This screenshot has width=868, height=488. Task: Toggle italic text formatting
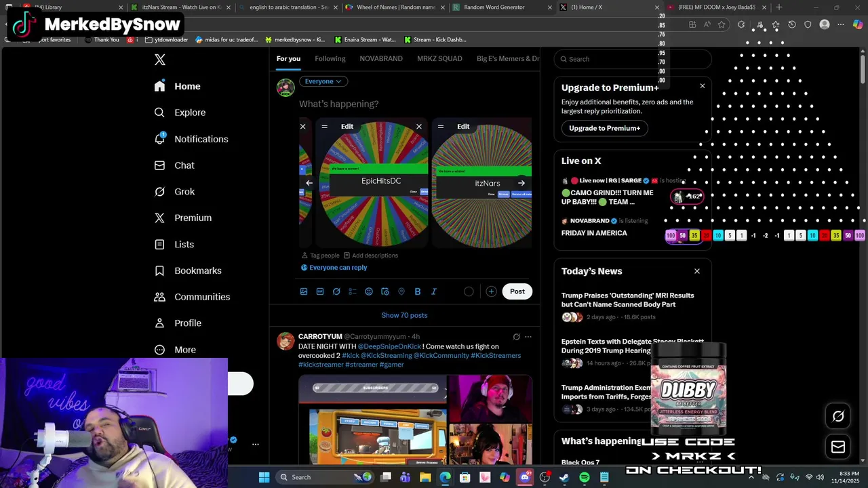coord(434,291)
